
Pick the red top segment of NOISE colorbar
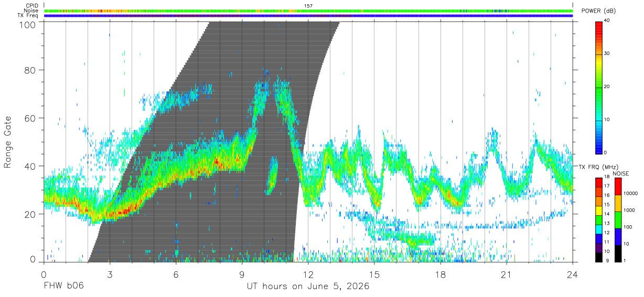point(617,186)
